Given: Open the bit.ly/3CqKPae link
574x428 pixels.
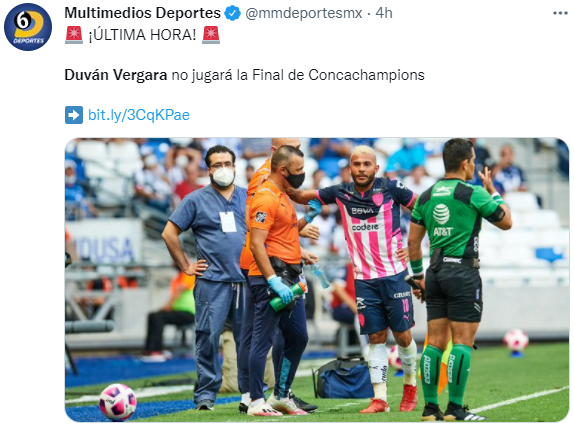Looking at the screenshot, I should [x=139, y=115].
